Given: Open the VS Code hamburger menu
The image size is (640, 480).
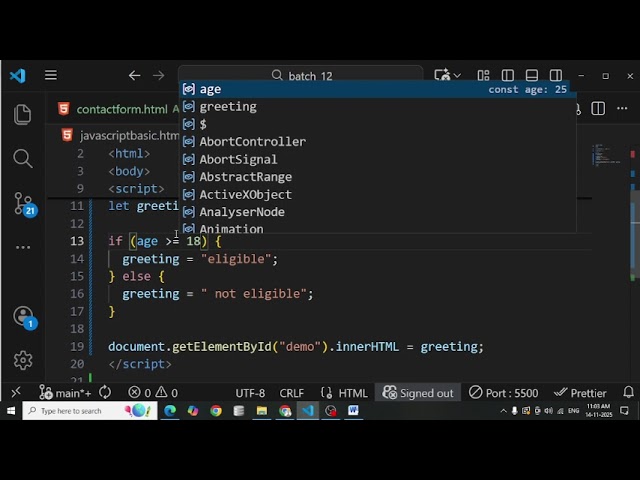Looking at the screenshot, I should [51, 76].
